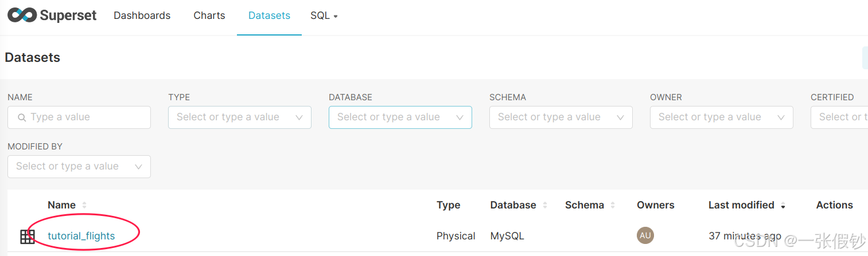Go to the Dashboards tab
This screenshot has width=868, height=256.
(x=142, y=15)
